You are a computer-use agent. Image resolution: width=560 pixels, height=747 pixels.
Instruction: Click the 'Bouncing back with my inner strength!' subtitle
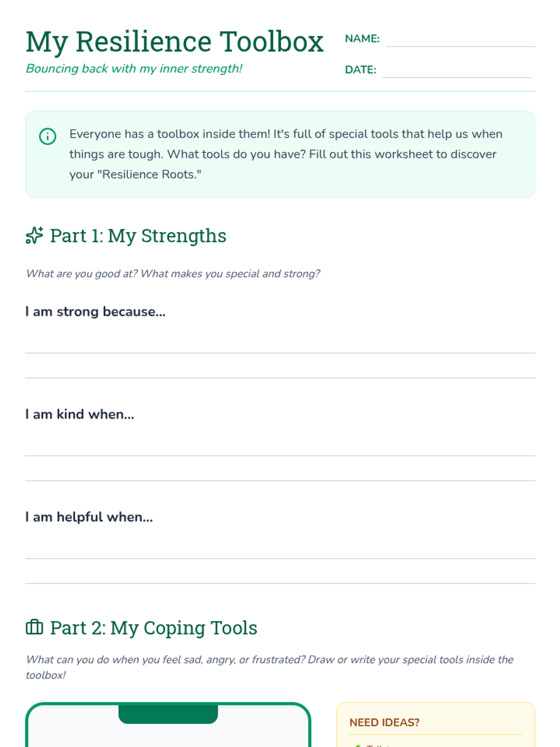point(134,69)
